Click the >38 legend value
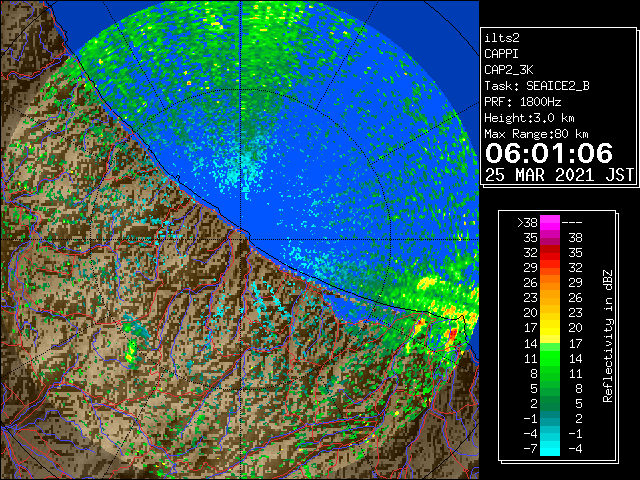 [527, 223]
